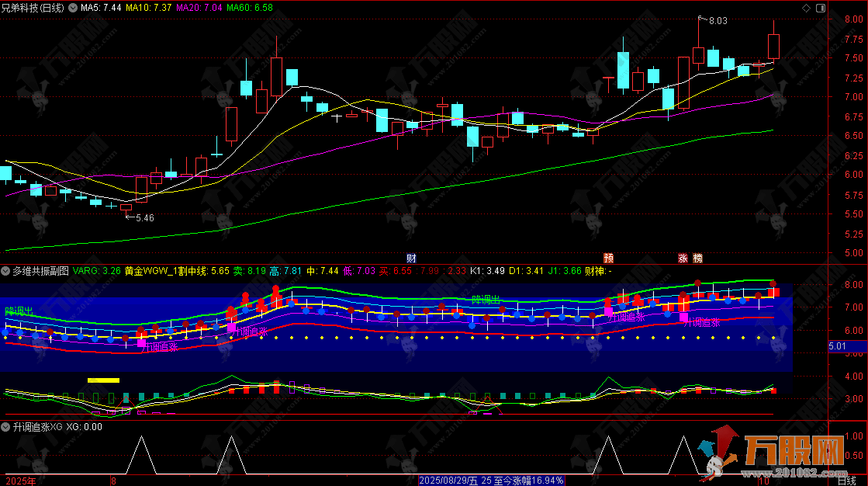The image size is (868, 486).
Task: Expand the 多维共振副图 indicator menu
Action: pyautogui.click(x=5, y=271)
